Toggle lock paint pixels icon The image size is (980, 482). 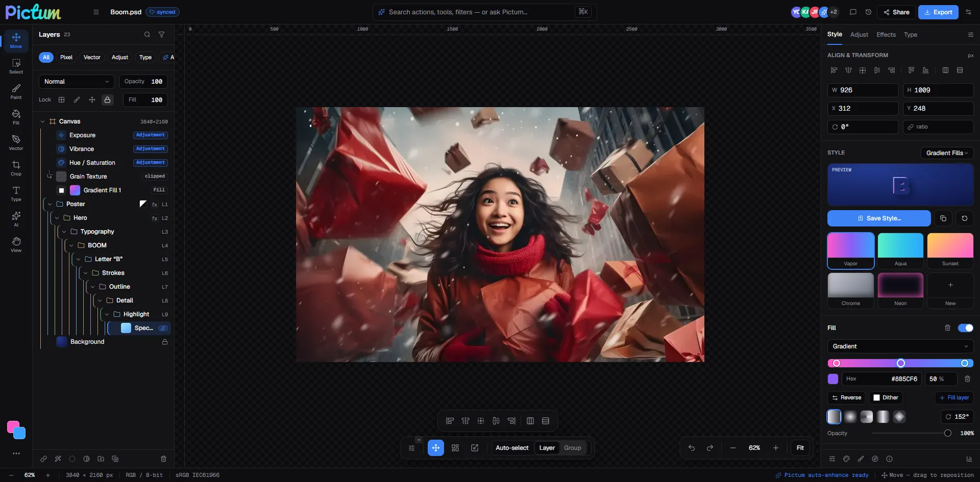tap(77, 100)
